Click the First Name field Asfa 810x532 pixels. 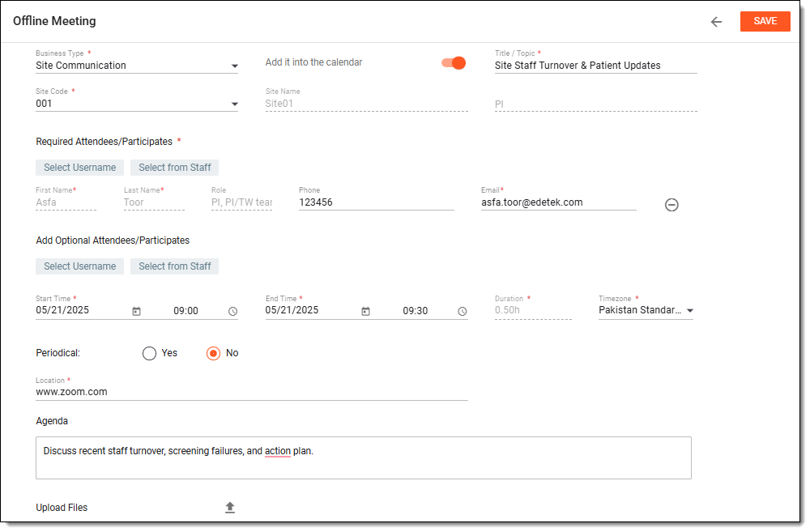66,202
